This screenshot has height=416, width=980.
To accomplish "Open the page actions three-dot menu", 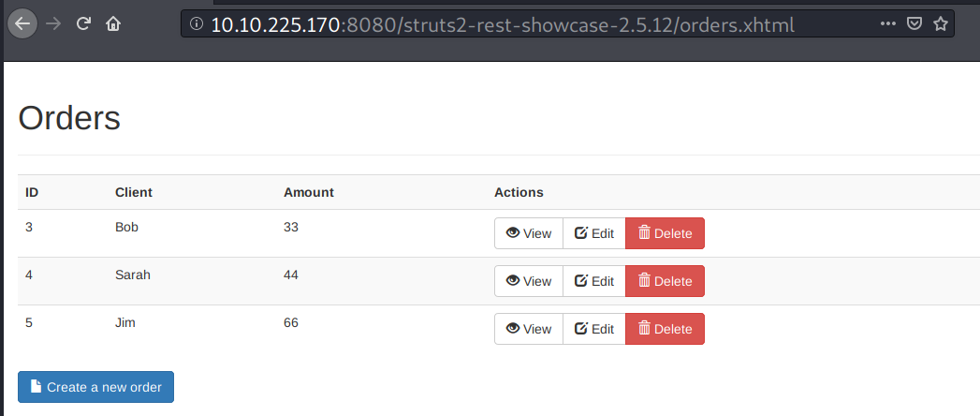I will [x=888, y=24].
